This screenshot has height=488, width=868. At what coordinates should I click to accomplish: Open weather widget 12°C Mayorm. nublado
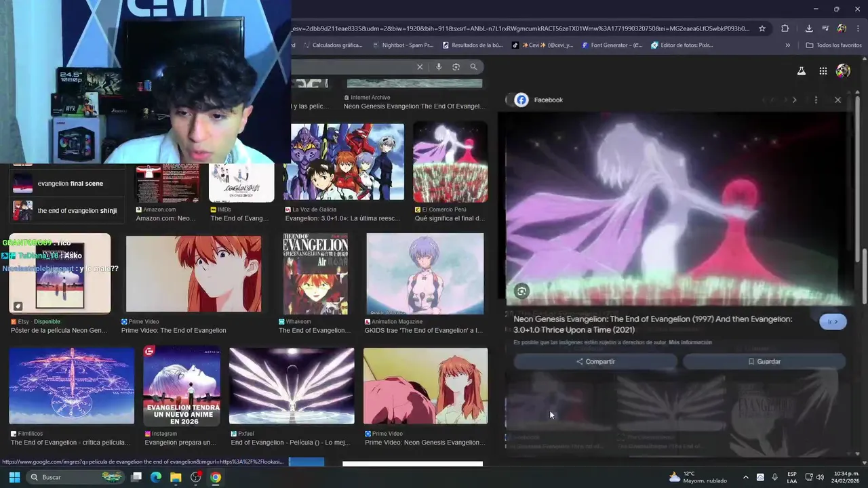(698, 477)
